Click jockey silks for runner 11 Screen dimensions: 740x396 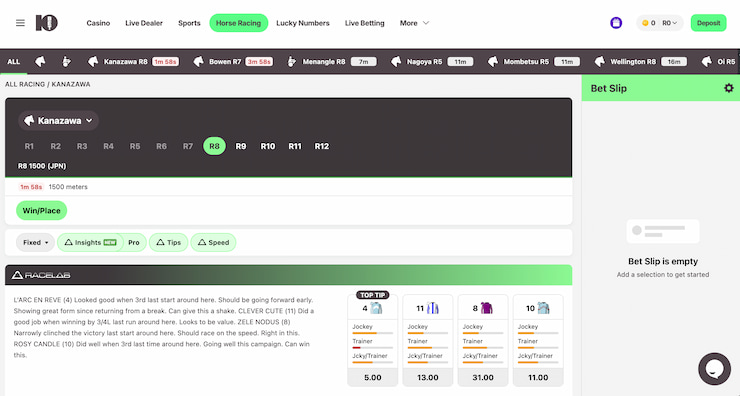[x=433, y=308]
